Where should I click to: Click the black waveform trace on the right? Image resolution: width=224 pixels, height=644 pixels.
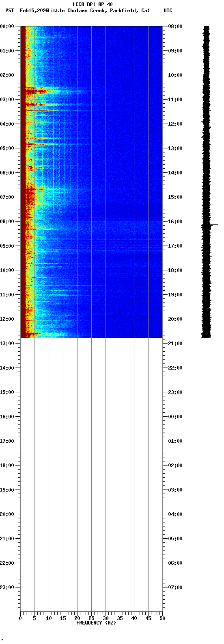tap(207, 182)
